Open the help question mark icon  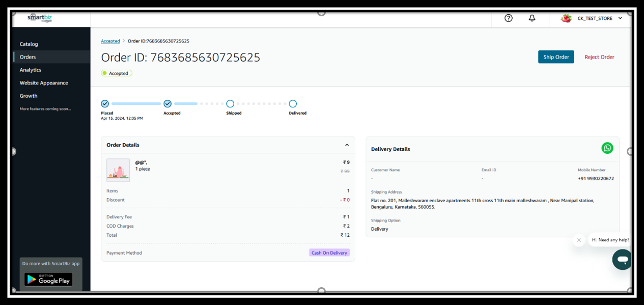click(x=508, y=18)
